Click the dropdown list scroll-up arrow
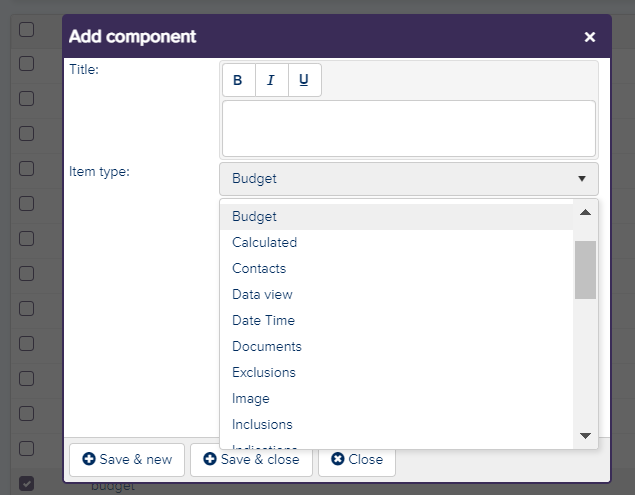Screen dimensions: 635x495 coord(585,212)
